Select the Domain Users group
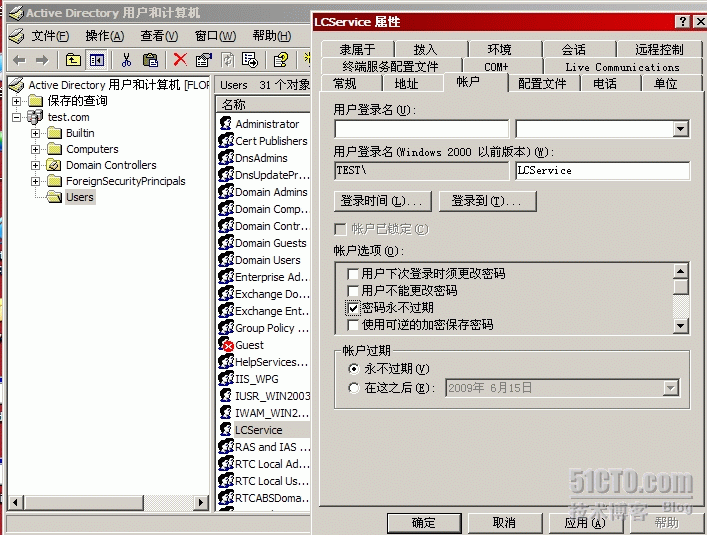This screenshot has width=707, height=535. [267, 260]
